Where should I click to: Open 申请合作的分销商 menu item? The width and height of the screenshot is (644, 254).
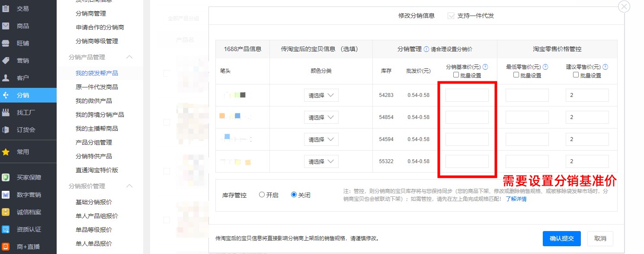pyautogui.click(x=100, y=27)
